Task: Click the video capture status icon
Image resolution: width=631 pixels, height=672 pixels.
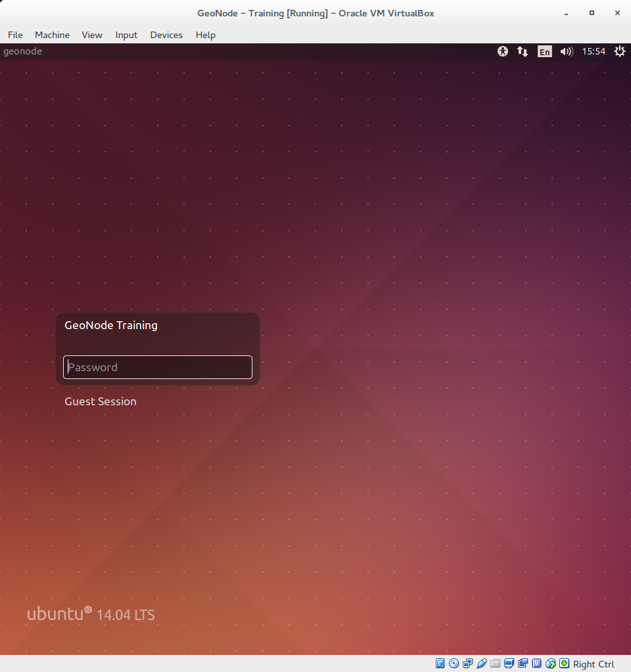Action: 523,663
